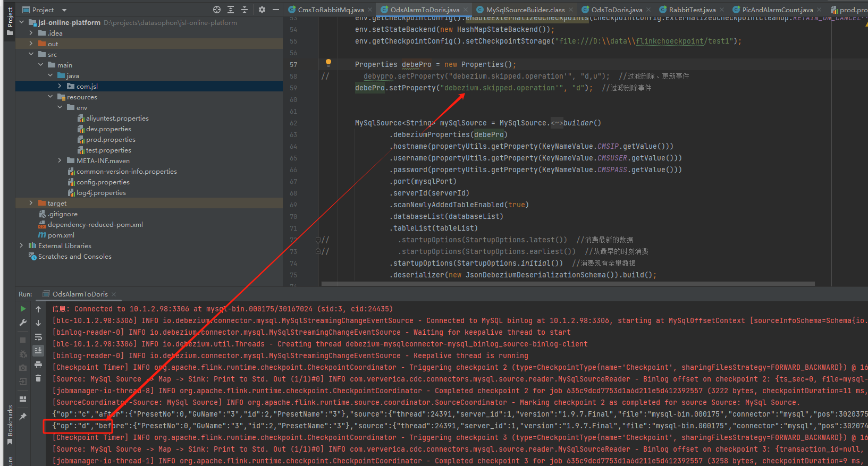Open run configuration wrench icon
Image resolution: width=868 pixels, height=466 pixels.
[23, 323]
